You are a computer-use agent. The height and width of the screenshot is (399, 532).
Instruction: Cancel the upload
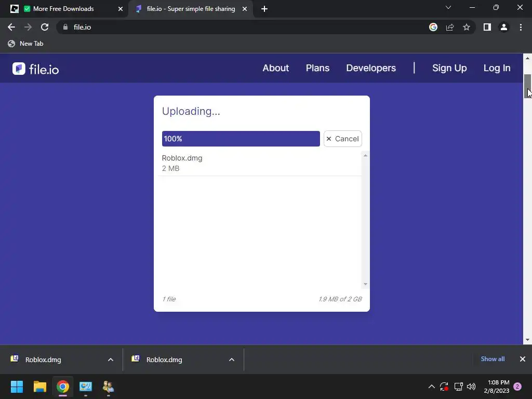pyautogui.click(x=343, y=139)
